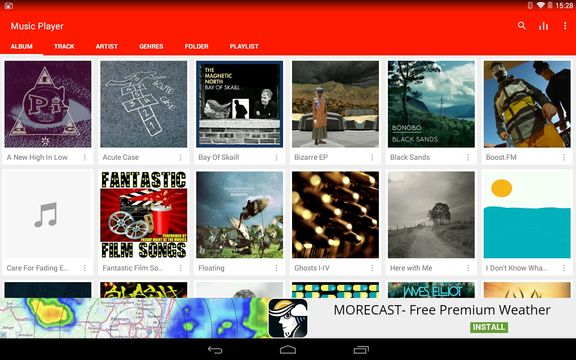Viewport: 576px width, 360px height.
Task: Switch to the PLAYLIST tab
Action: 244,46
